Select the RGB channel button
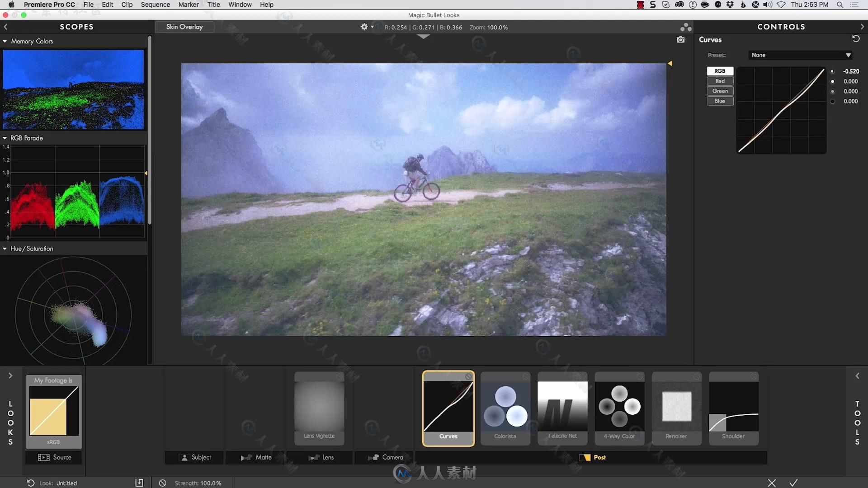The width and height of the screenshot is (868, 488). (720, 70)
